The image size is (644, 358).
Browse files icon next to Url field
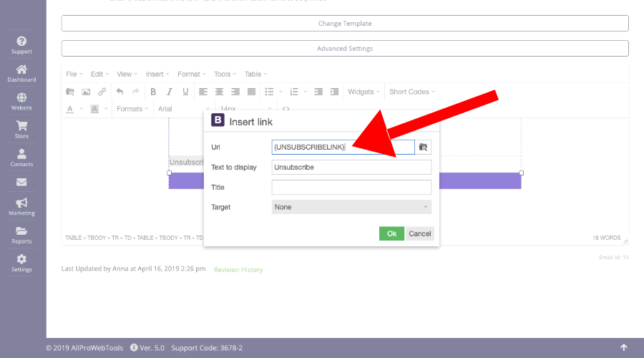tap(423, 147)
